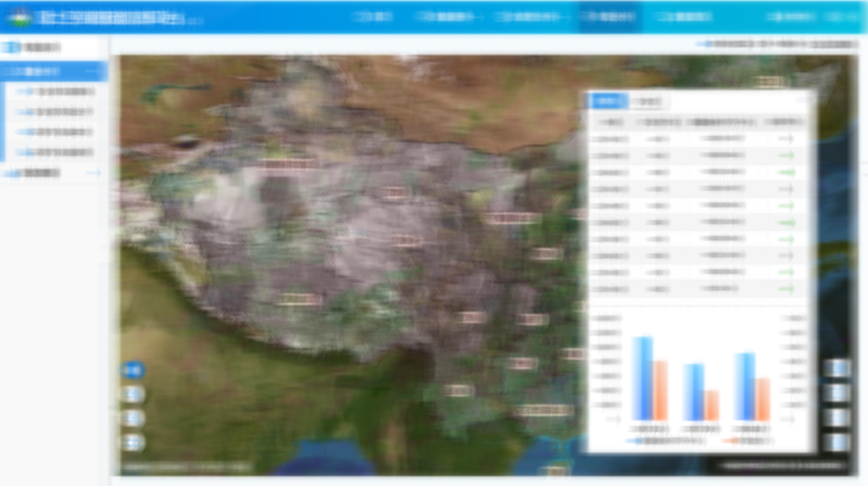This screenshot has height=486, width=868.
Task: Open the third top navigation dropdown menu
Action: pos(530,17)
